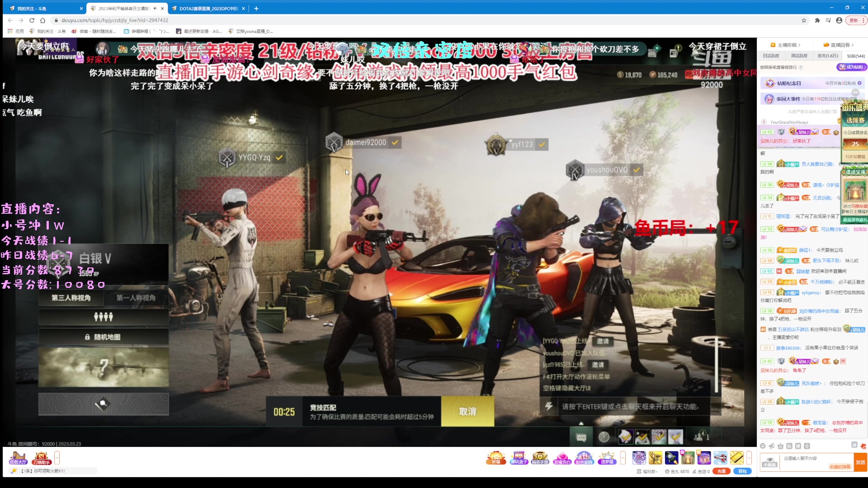This screenshot has width=868, height=488.
Task: Collapse the floating widget with minus button
Action: pyautogui.click(x=855, y=92)
